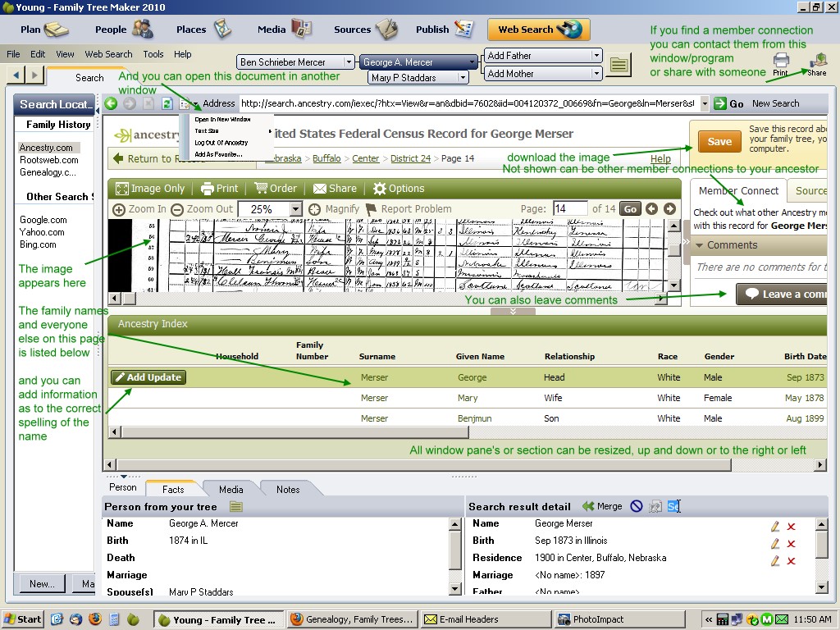Switch to the PhotoImpact taskbar window

pos(620,619)
